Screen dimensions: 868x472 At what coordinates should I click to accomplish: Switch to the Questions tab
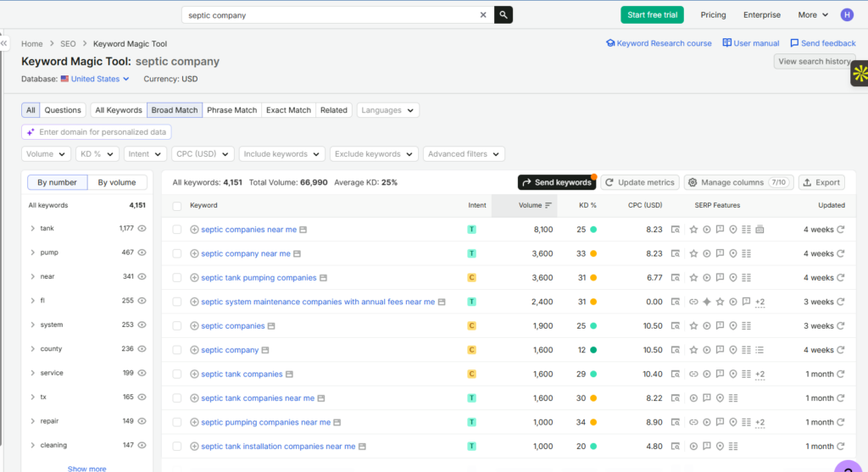[63, 110]
